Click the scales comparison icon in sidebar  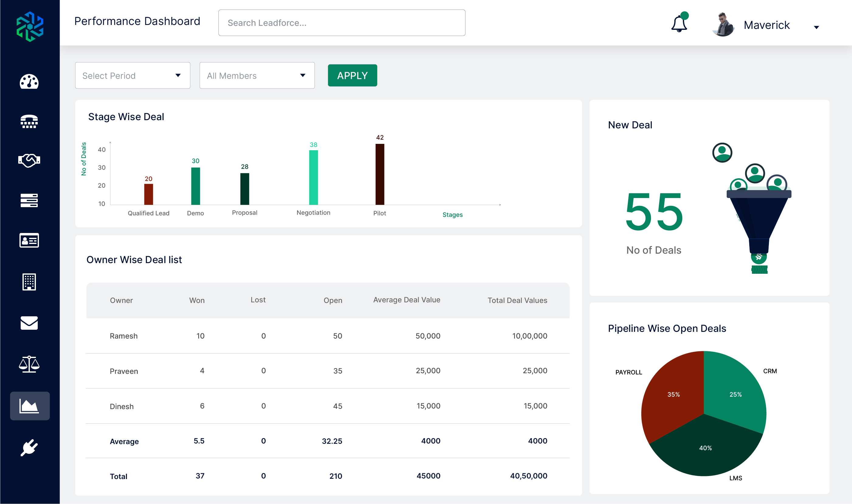30,364
